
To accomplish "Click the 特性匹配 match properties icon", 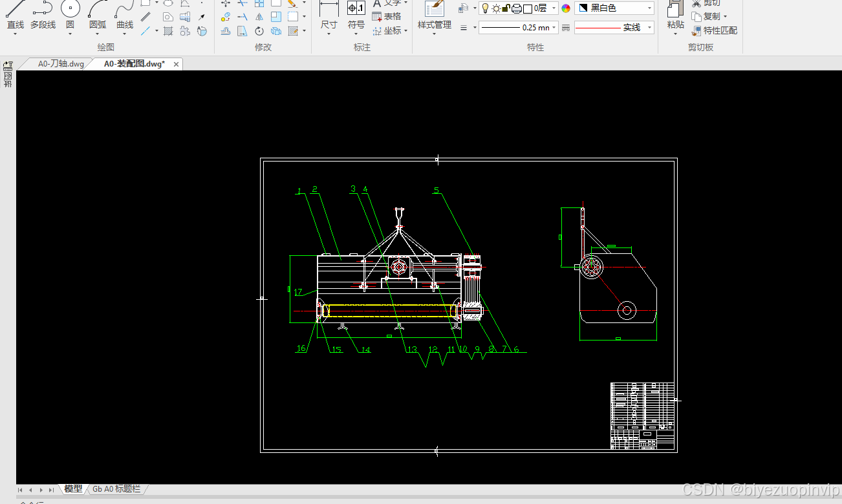I will (x=696, y=30).
